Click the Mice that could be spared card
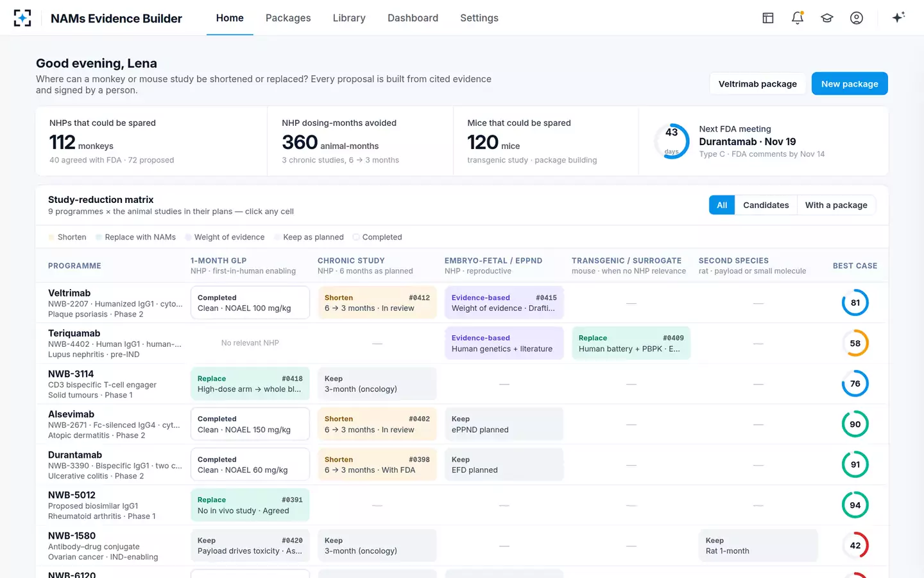The image size is (924, 578). 546,141
